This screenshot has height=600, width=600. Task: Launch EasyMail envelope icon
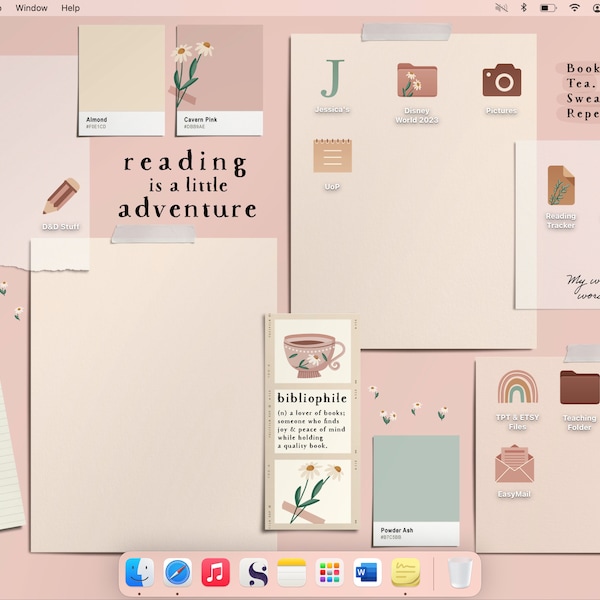click(514, 463)
